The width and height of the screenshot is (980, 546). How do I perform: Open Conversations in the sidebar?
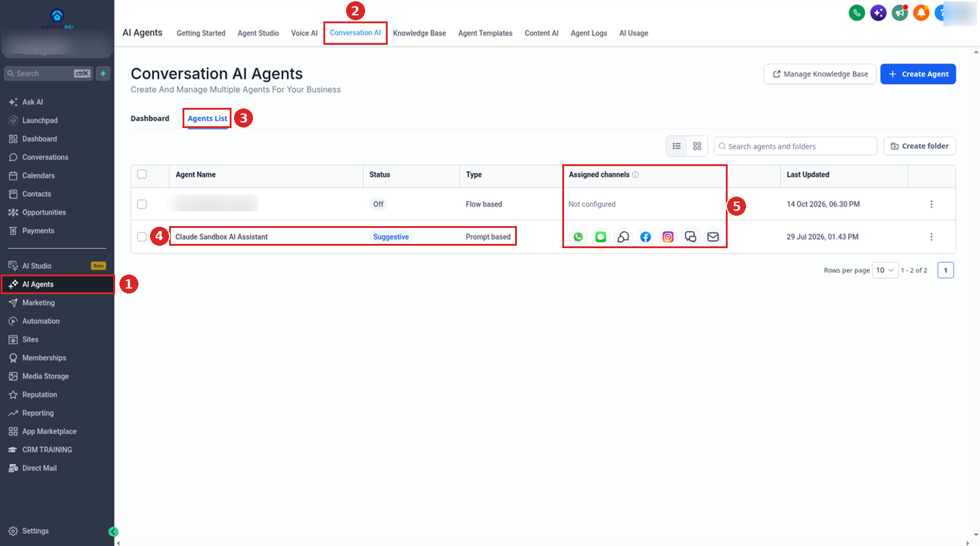coord(45,157)
